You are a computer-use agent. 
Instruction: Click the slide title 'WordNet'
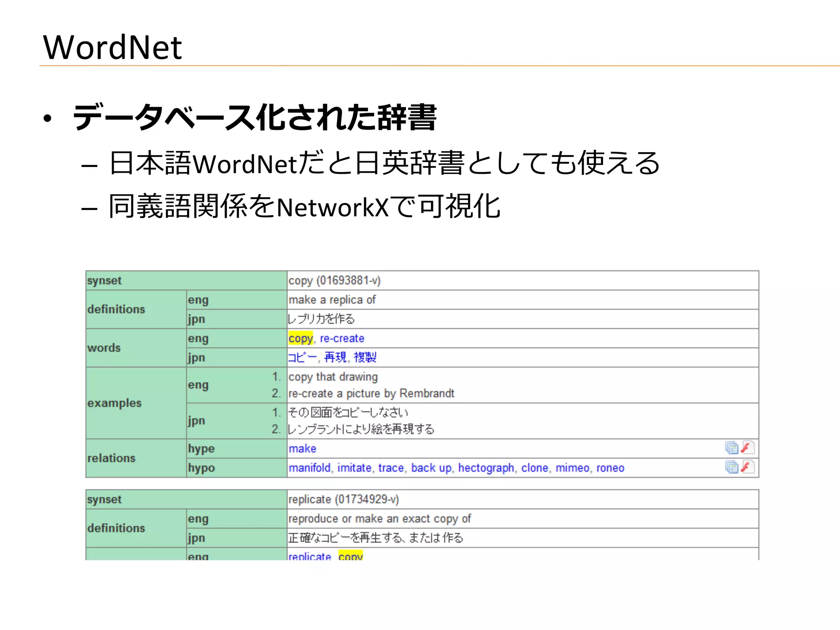[112, 47]
